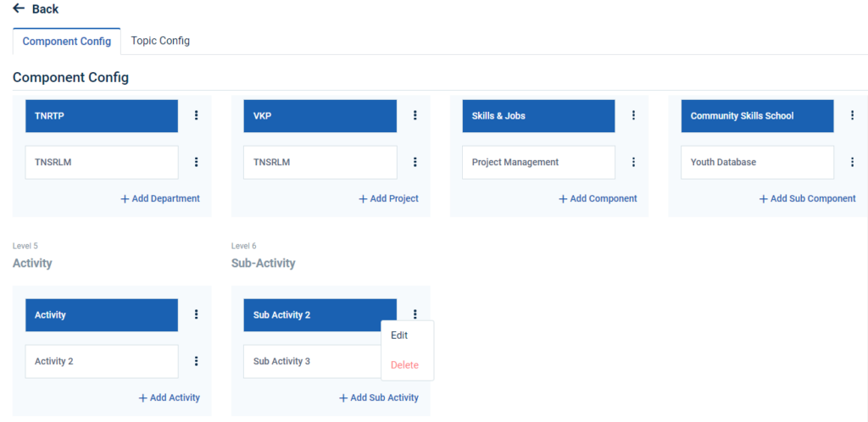This screenshot has width=868, height=422.
Task: Open options for TNSRLM under TNRTP
Action: pyautogui.click(x=197, y=162)
